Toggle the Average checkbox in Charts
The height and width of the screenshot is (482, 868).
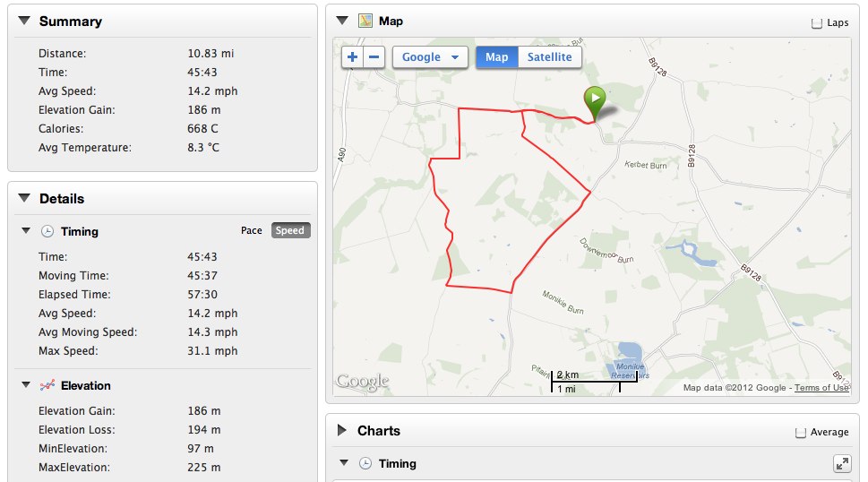[x=801, y=433]
